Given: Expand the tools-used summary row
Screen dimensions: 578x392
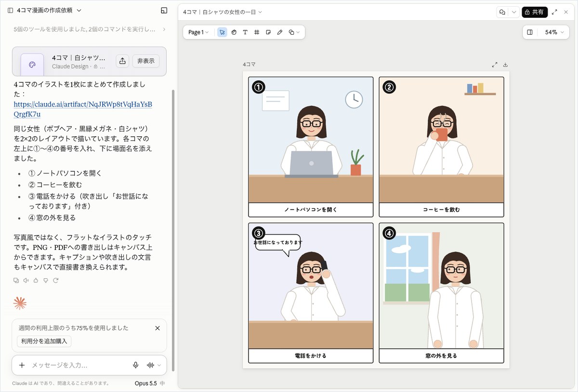Looking at the screenshot, I should pos(90,29).
